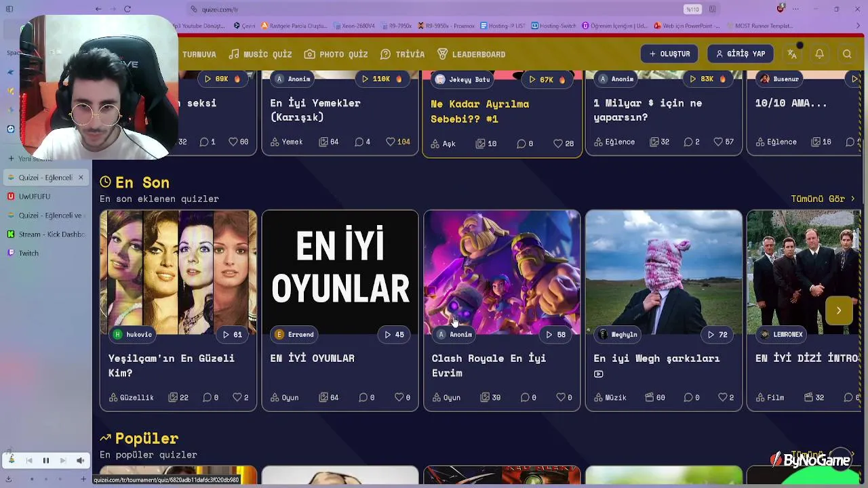Viewport: 868px width, 488px height.
Task: Click the language translate icon in header
Action: pos(792,54)
